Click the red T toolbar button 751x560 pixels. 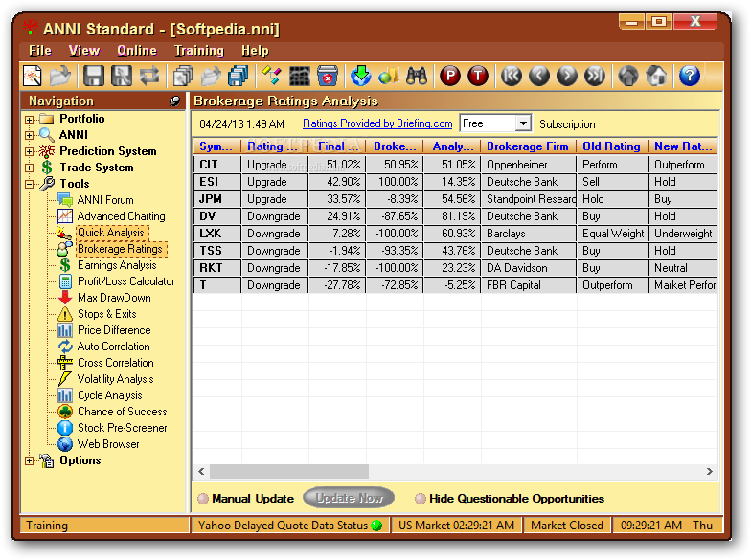[477, 77]
